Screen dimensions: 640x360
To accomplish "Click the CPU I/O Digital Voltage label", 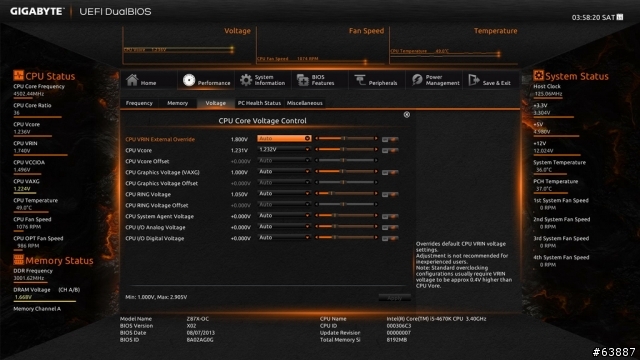I will [x=154, y=238].
